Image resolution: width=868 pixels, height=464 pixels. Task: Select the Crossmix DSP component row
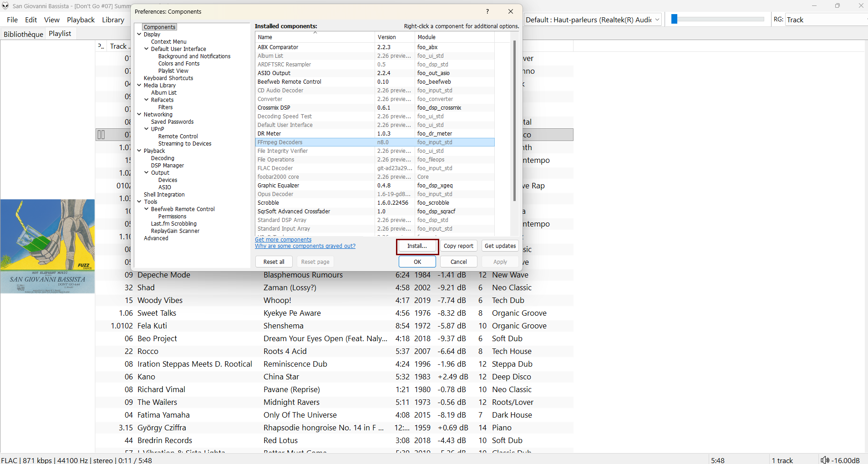(x=375, y=107)
